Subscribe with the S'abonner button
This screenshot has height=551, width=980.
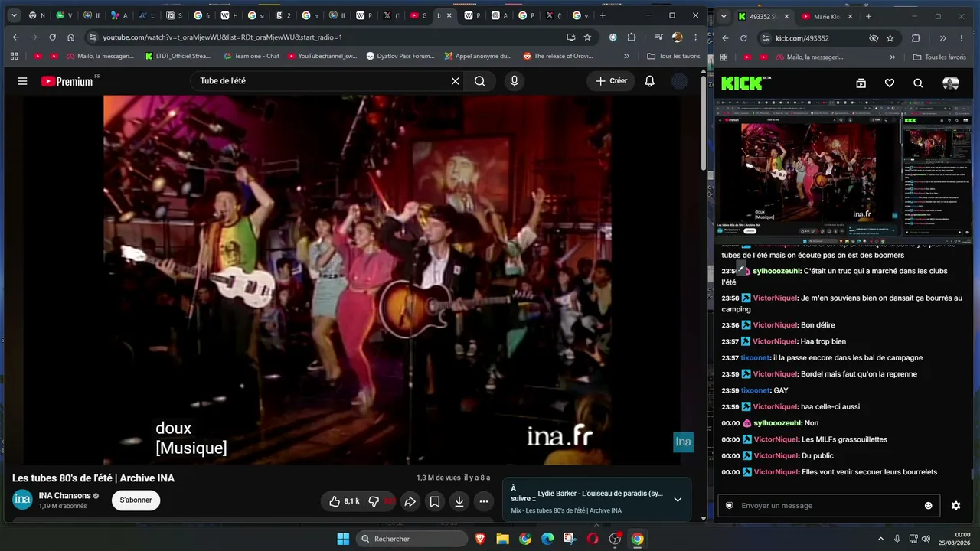pyautogui.click(x=136, y=500)
